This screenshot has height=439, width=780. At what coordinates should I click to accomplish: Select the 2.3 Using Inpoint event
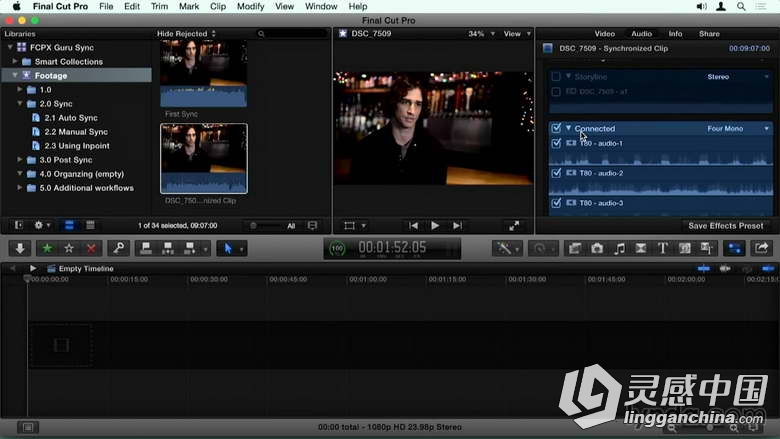pos(77,146)
